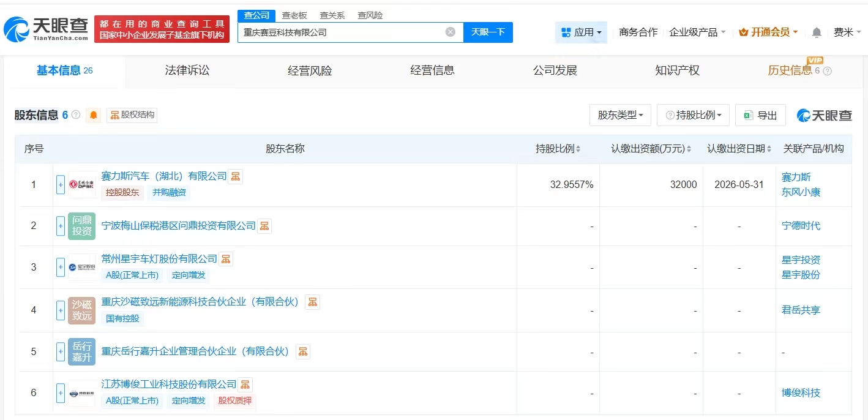Expand row 2 问鼎投资 plus toggle
Image resolution: width=868 pixels, height=420 pixels.
tap(61, 226)
